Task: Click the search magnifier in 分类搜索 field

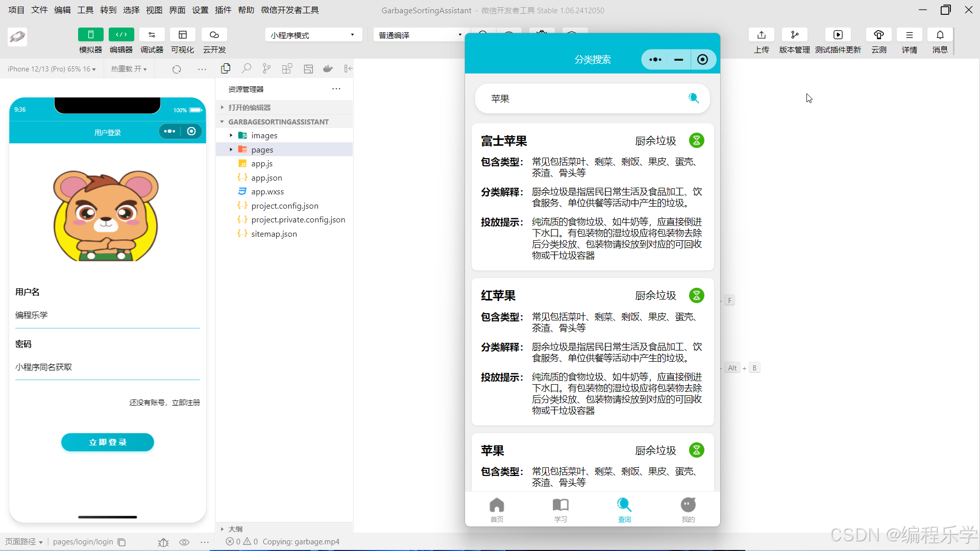Action: coord(693,98)
